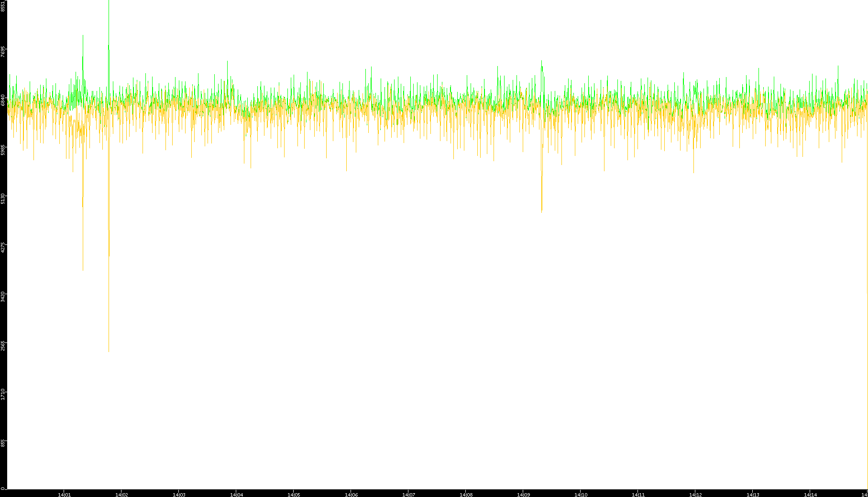Select the 7695 y-axis value

click(x=3, y=51)
